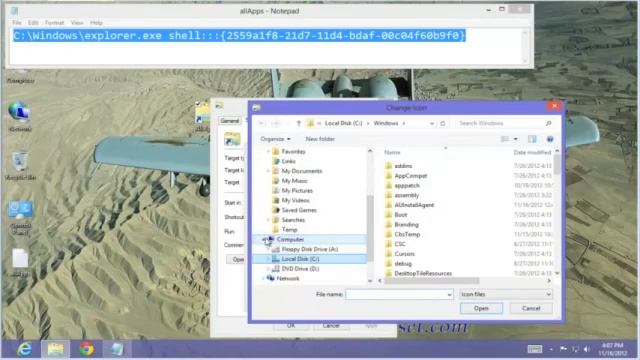Refresh the Windows folder listing
This screenshot has height=360, width=640.
click(x=443, y=123)
